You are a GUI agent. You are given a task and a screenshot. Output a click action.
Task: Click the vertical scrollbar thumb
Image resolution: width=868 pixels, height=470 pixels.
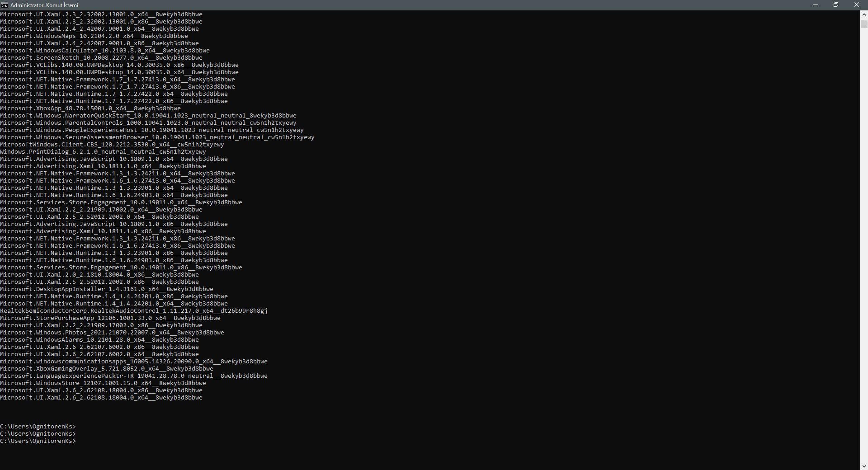[864, 24]
